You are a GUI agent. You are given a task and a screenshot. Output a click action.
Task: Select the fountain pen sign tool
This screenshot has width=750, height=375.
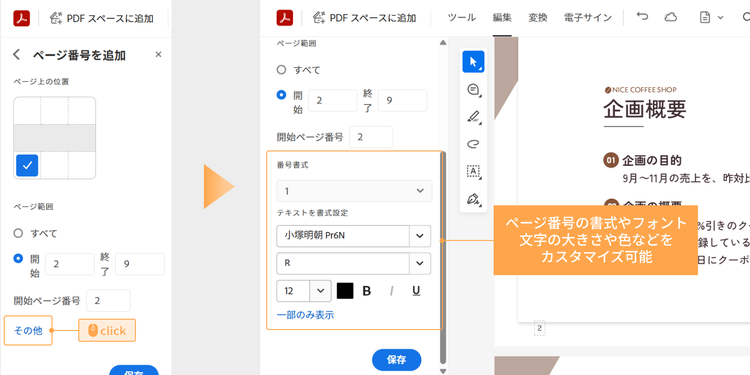473,199
